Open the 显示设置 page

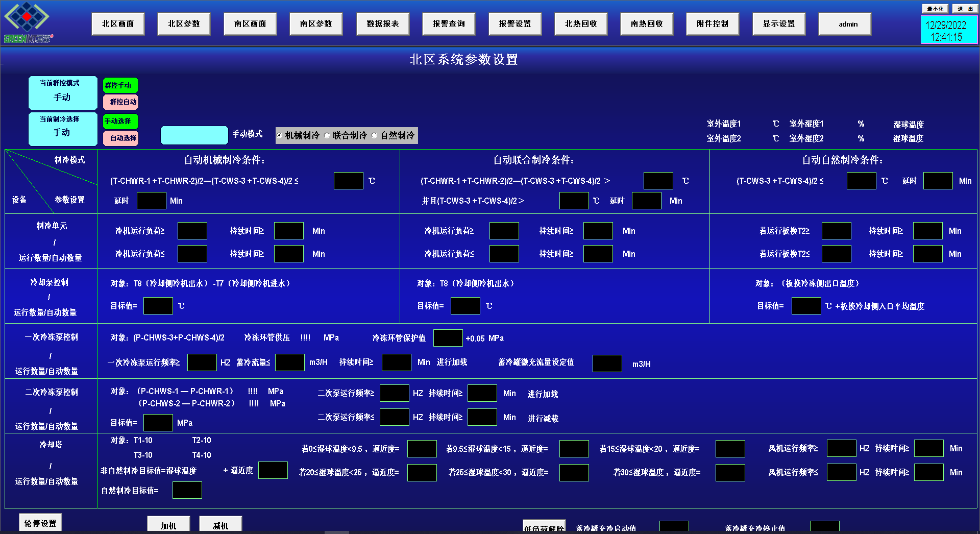point(779,24)
